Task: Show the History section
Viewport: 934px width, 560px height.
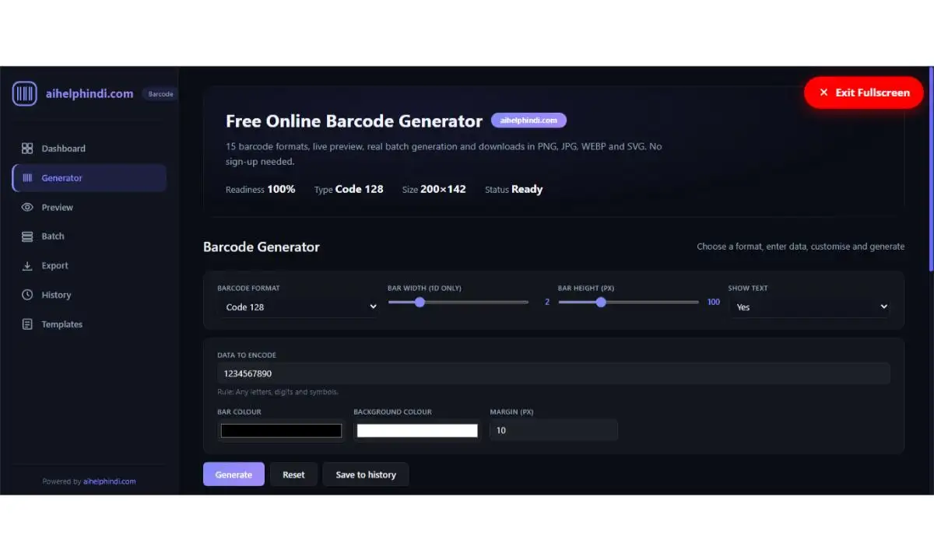Action: (90, 295)
